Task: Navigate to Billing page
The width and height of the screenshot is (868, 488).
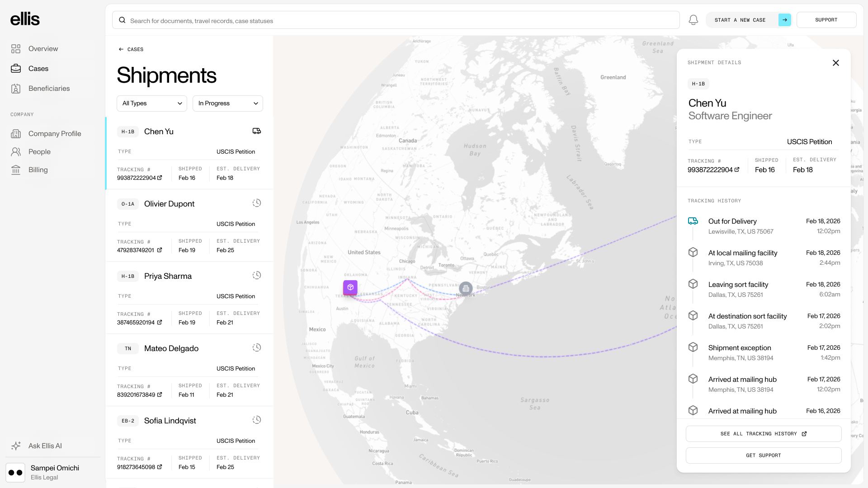Action: click(38, 170)
